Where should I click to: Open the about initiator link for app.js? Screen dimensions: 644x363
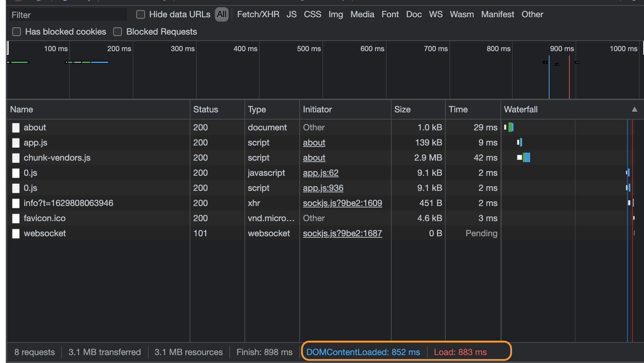point(314,143)
